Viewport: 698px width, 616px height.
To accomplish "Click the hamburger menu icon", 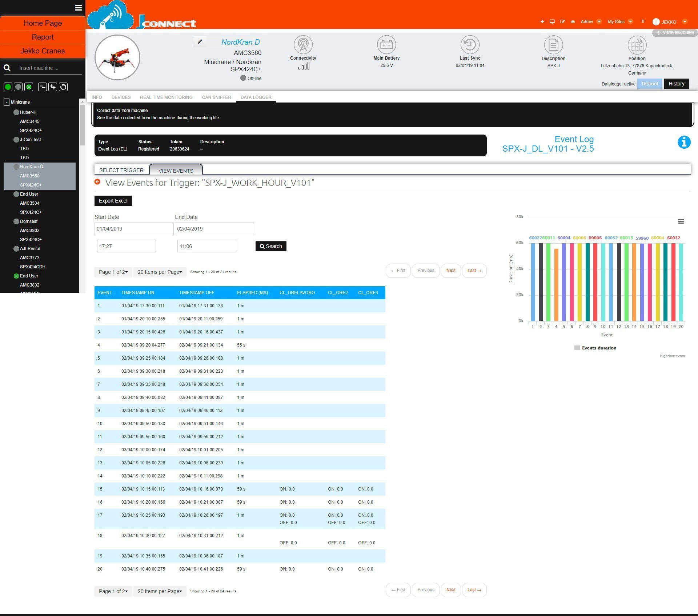I will [x=78, y=8].
